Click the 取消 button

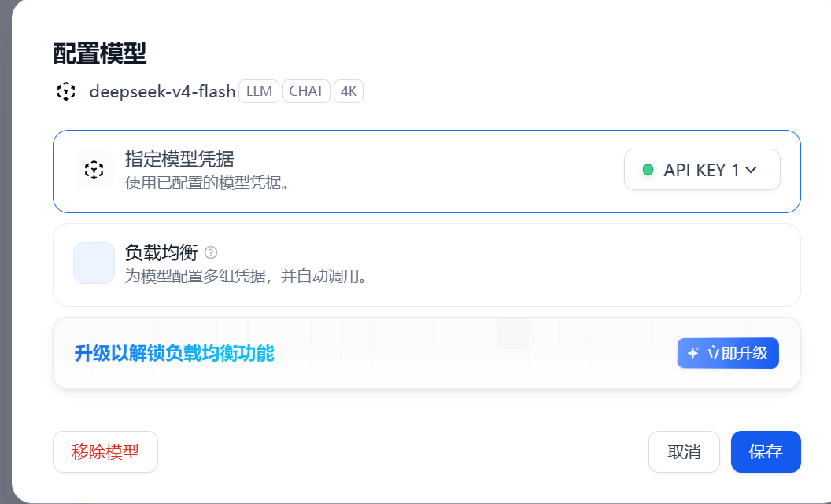(684, 451)
